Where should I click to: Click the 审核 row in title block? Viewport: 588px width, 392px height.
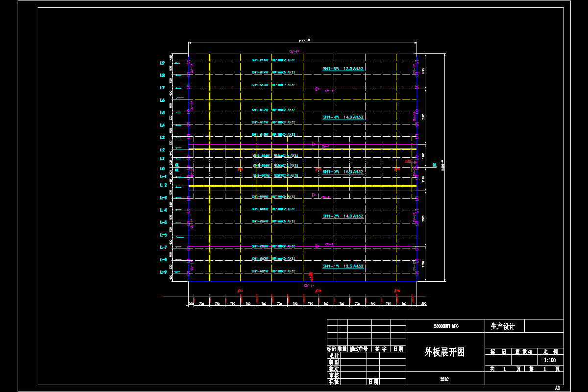[334, 375]
